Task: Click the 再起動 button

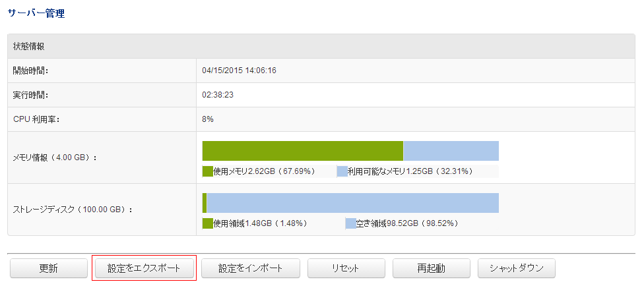Action: 431,268
